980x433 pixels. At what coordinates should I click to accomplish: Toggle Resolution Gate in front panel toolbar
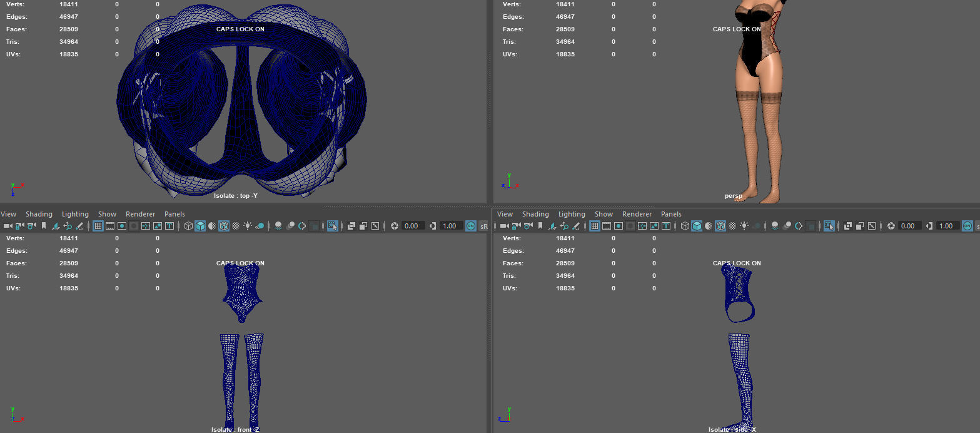click(x=122, y=226)
